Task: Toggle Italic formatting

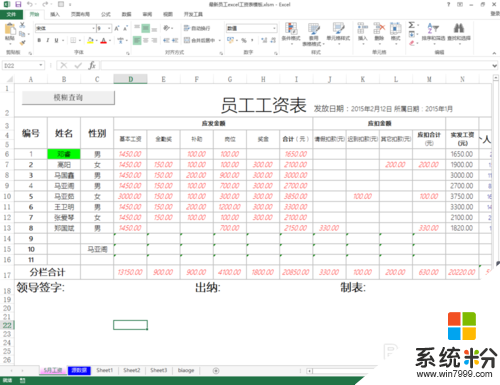Action: [x=48, y=40]
